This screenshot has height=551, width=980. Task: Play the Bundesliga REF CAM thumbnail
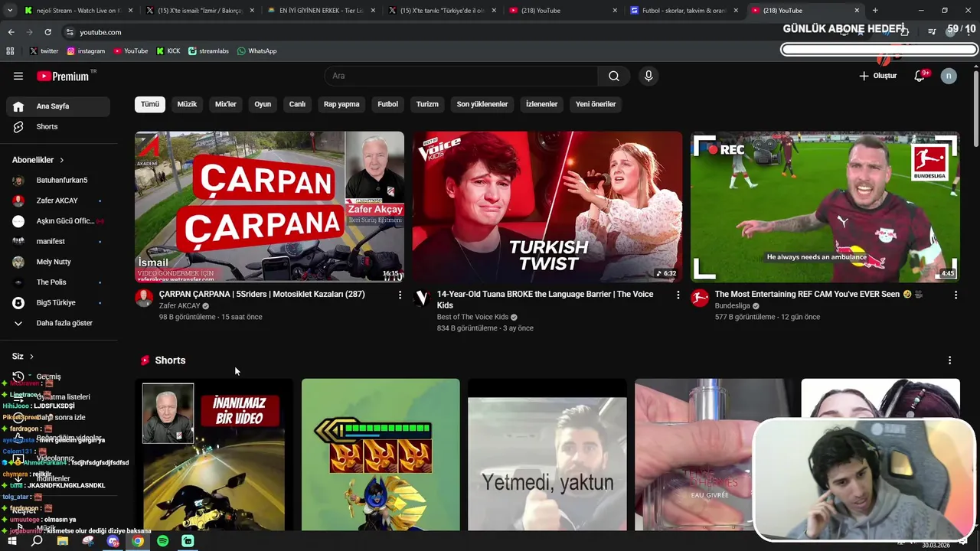tap(825, 207)
